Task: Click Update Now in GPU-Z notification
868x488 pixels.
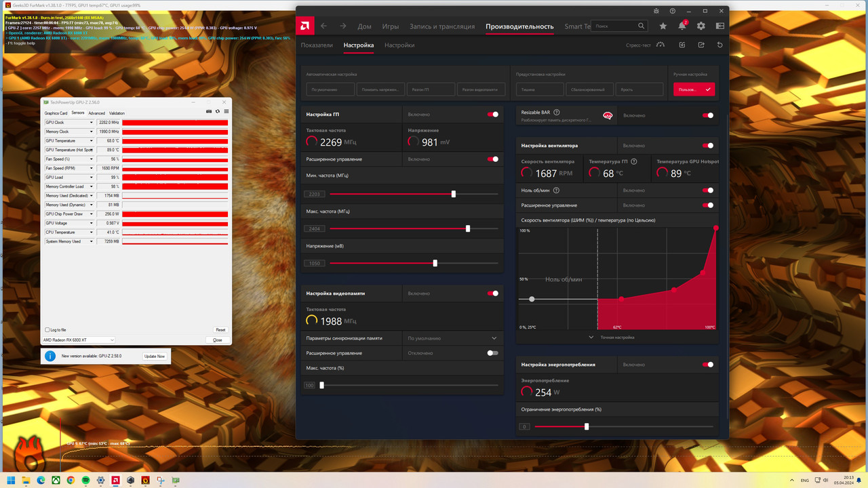Action: (x=155, y=356)
